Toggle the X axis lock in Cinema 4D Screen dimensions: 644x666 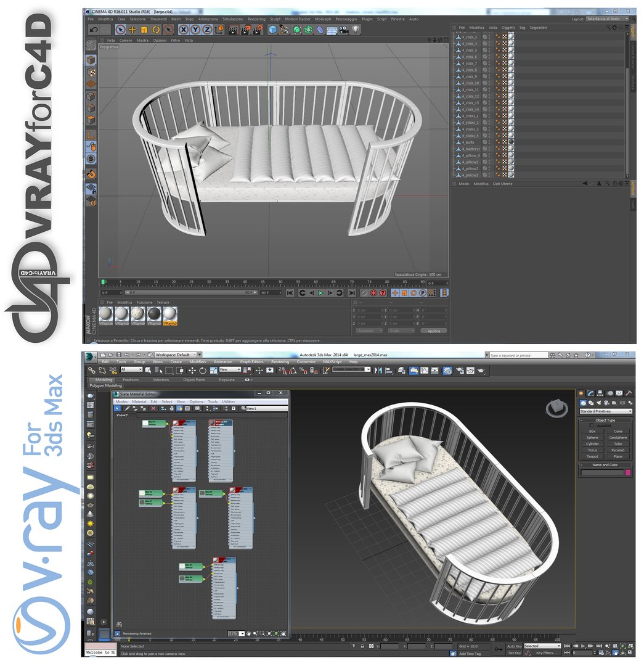tap(184, 30)
